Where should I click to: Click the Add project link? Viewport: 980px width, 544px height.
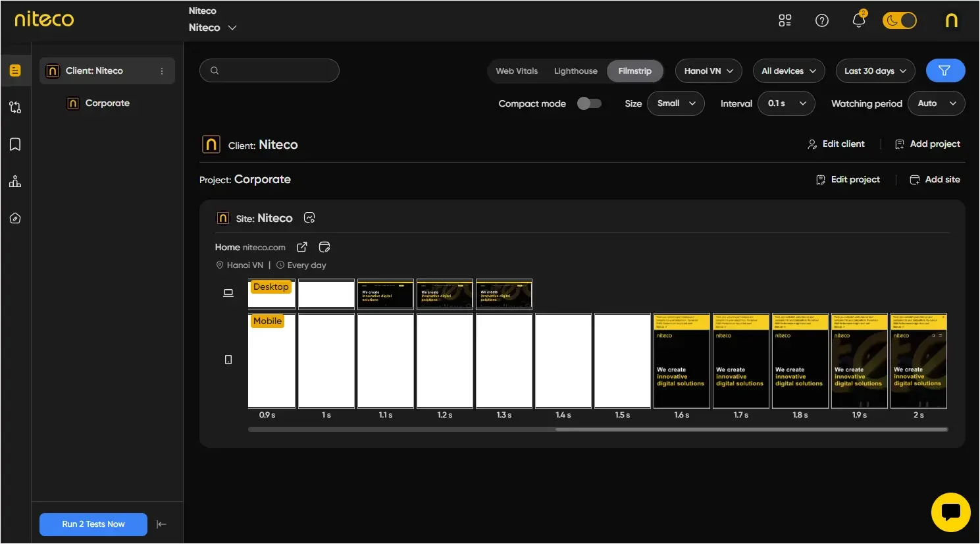[927, 144]
